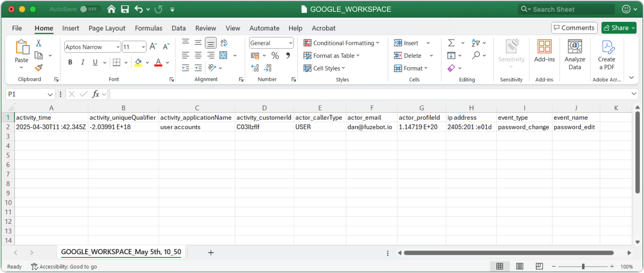Viewport: 644px width, 273px height.
Task: Switch to the Page Layout tab
Action: pyautogui.click(x=107, y=28)
